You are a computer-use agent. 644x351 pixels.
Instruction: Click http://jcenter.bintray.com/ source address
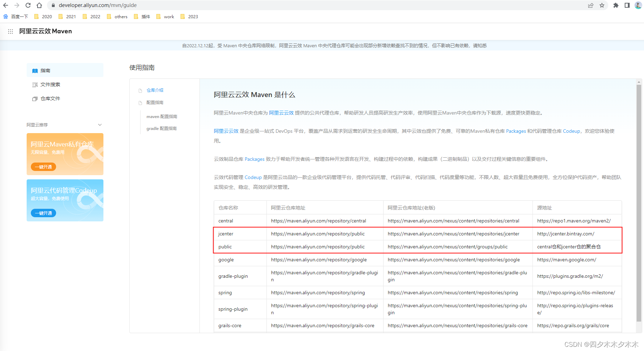(565, 234)
